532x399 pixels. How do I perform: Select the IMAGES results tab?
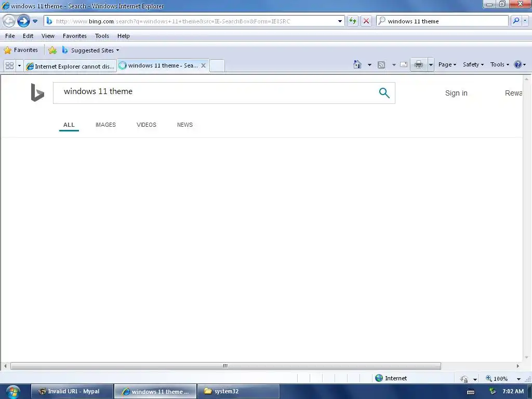[105, 125]
